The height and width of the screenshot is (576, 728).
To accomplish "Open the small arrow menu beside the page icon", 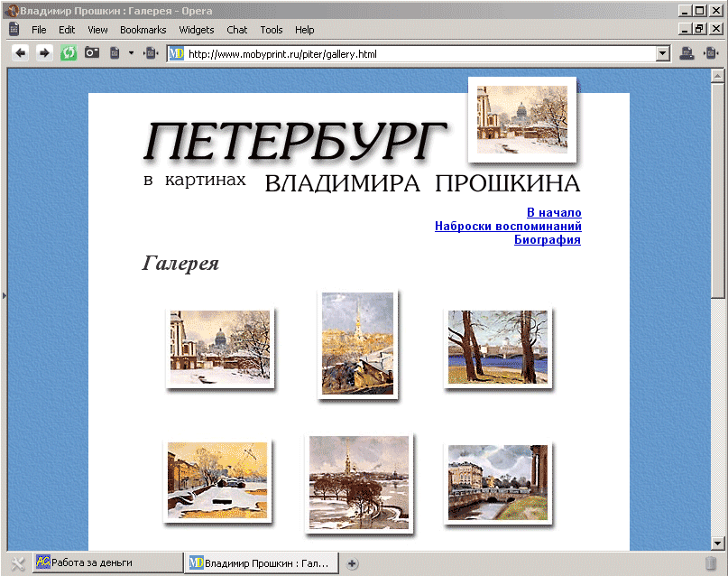I will pyautogui.click(x=131, y=53).
